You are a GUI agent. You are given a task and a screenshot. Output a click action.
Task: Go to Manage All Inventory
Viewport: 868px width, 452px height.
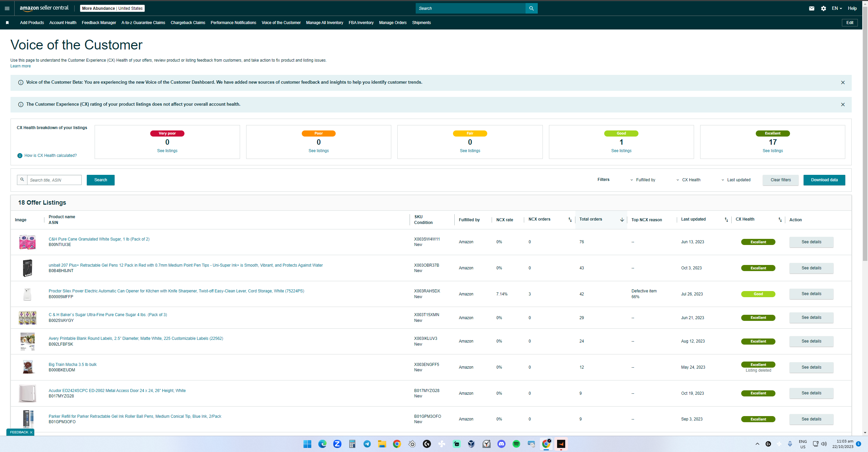pyautogui.click(x=324, y=23)
